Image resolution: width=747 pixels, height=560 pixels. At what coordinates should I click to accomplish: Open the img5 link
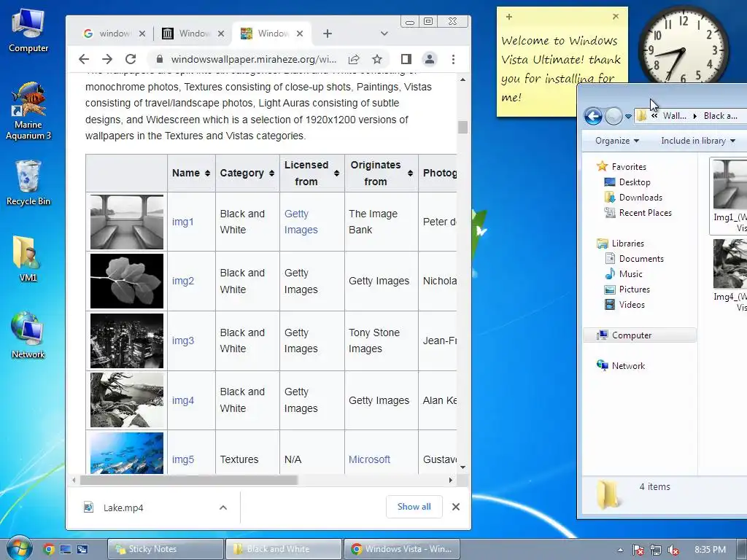point(183,459)
